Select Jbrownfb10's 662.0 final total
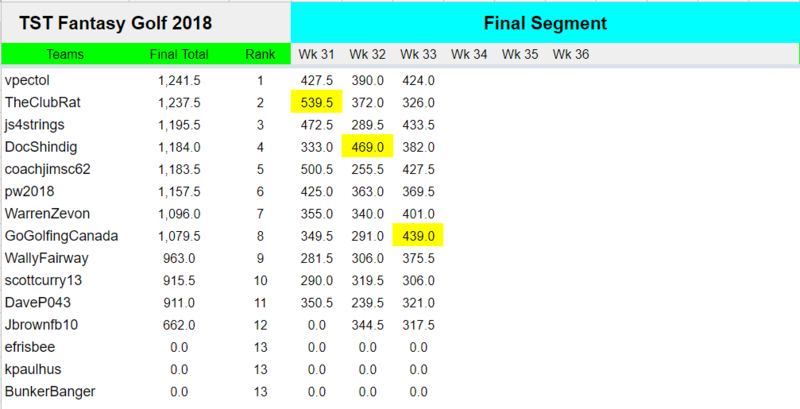This screenshot has height=409, width=800. click(x=187, y=325)
